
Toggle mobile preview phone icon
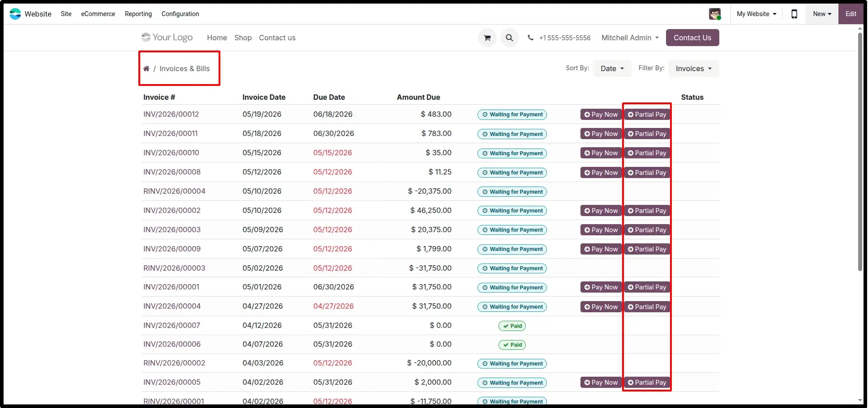click(795, 14)
